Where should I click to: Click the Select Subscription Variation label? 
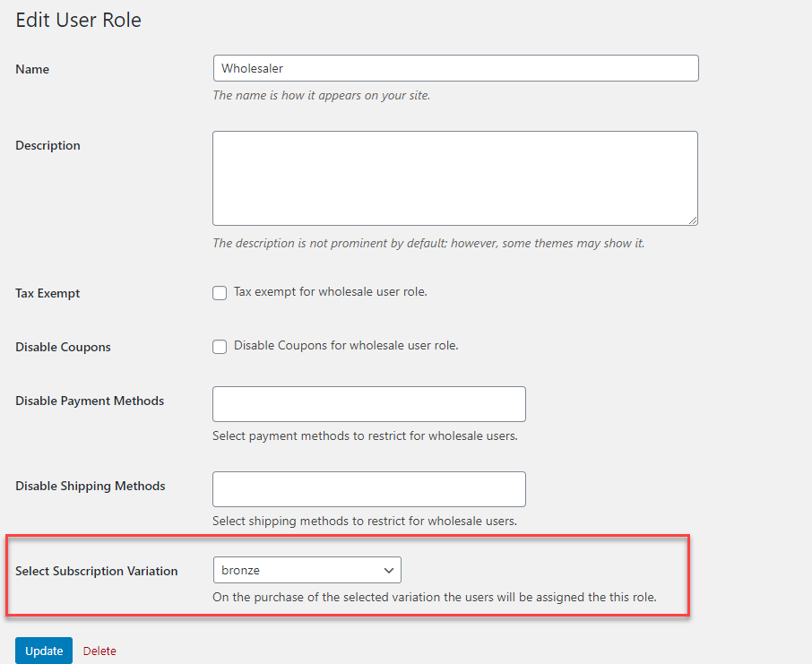97,572
